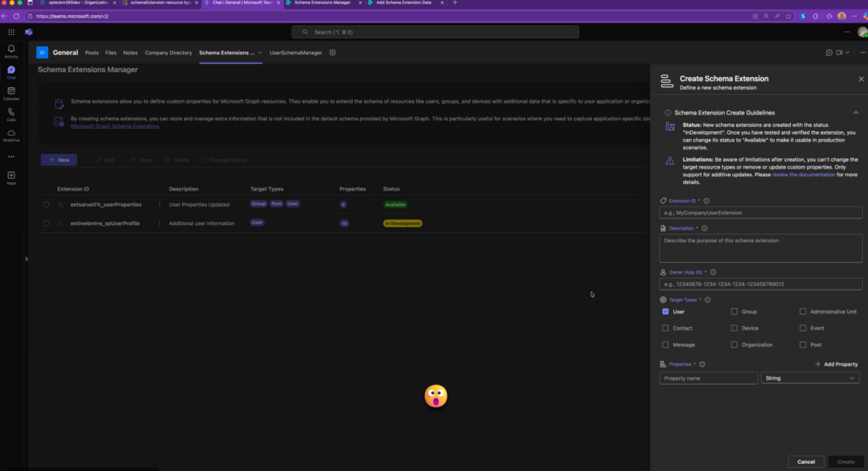Click the info icon next to Properties
Viewport: 868px width, 471px height.
702,364
